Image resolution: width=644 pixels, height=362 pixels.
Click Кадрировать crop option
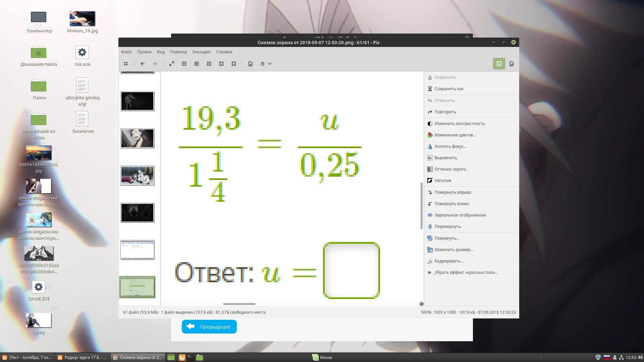coord(449,261)
